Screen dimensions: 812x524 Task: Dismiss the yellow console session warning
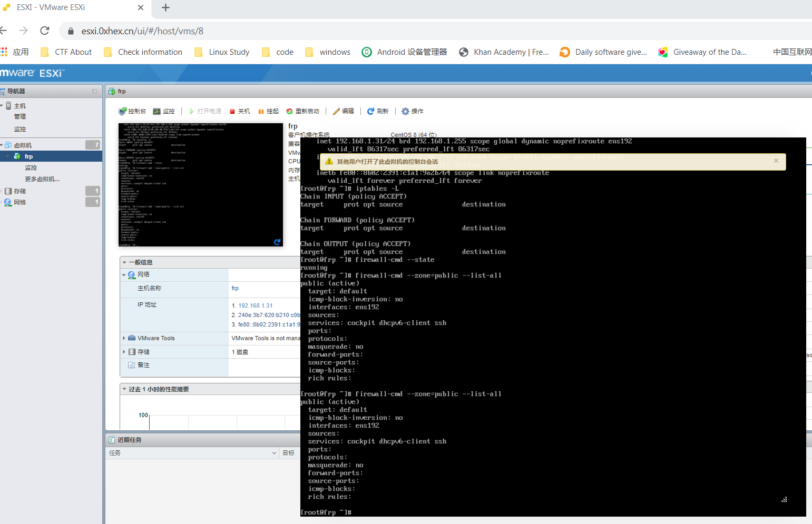click(776, 161)
